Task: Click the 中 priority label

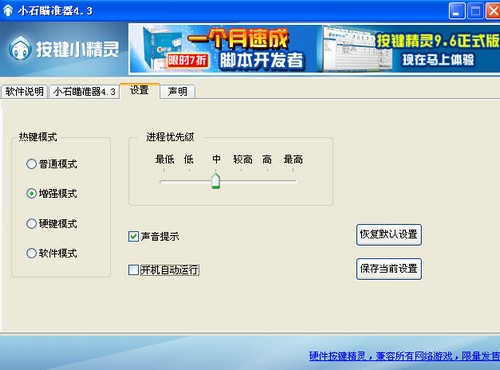Action: [216, 159]
